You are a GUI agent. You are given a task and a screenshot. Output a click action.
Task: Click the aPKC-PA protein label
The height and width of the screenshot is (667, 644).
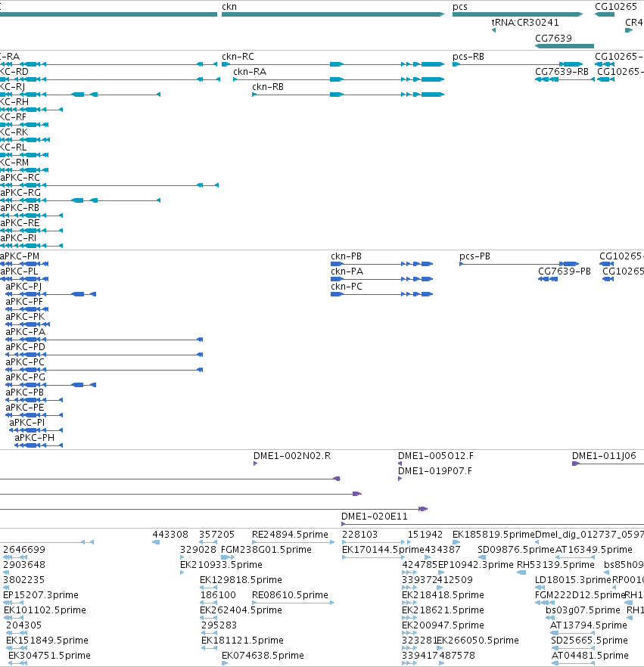(x=25, y=332)
